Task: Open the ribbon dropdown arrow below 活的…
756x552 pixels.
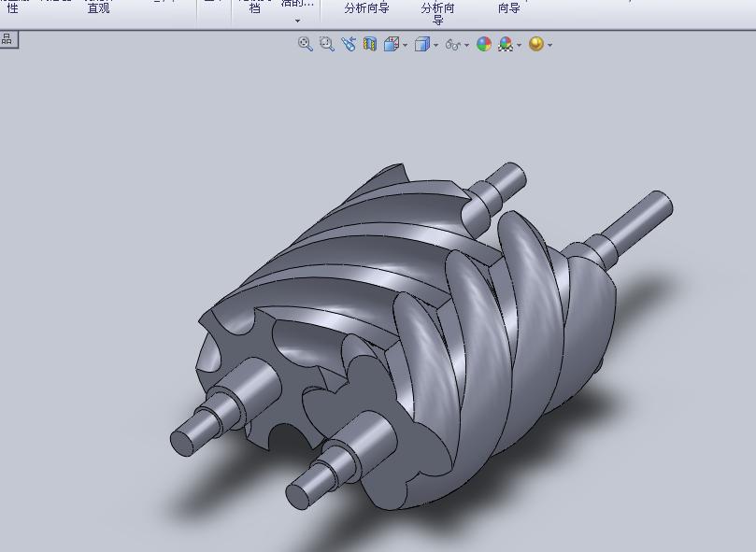Action: pyautogui.click(x=297, y=21)
